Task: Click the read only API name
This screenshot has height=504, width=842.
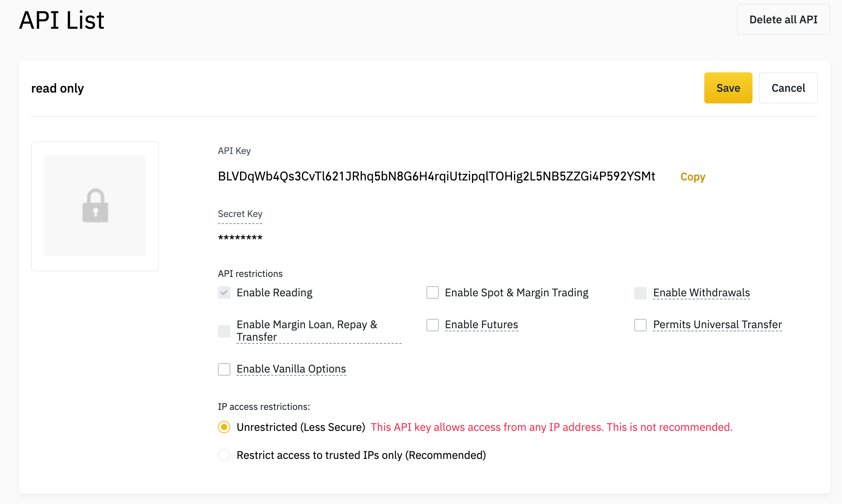Action: point(58,88)
